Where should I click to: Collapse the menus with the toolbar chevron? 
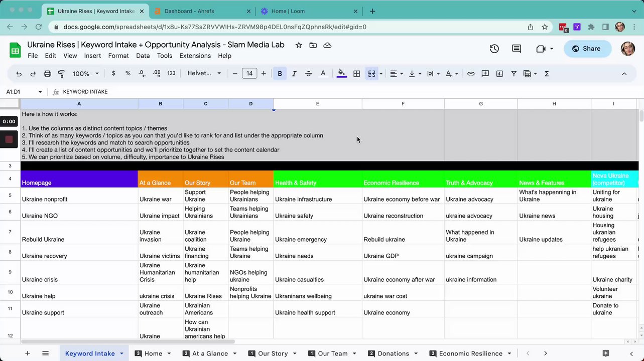pyautogui.click(x=624, y=74)
